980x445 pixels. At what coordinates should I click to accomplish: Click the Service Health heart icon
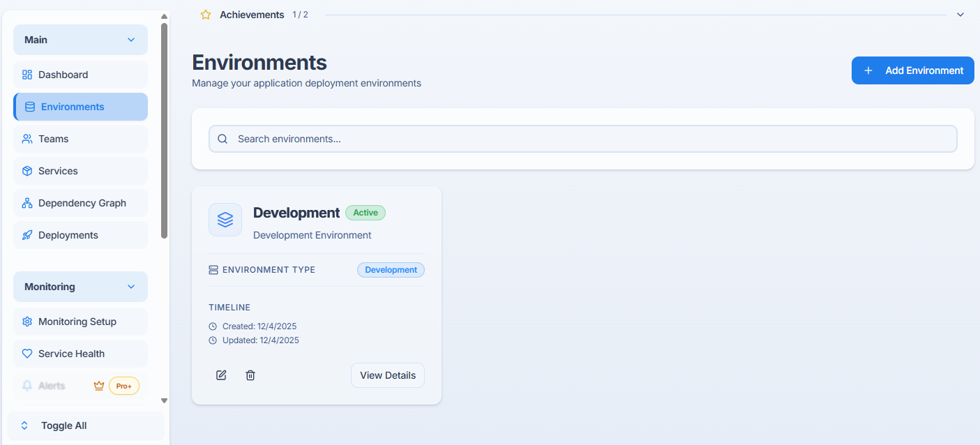[x=27, y=354]
